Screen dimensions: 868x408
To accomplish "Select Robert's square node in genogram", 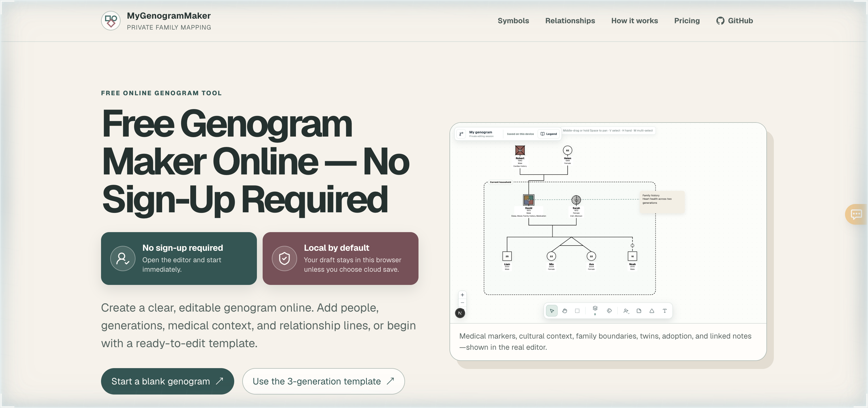I will [520, 150].
